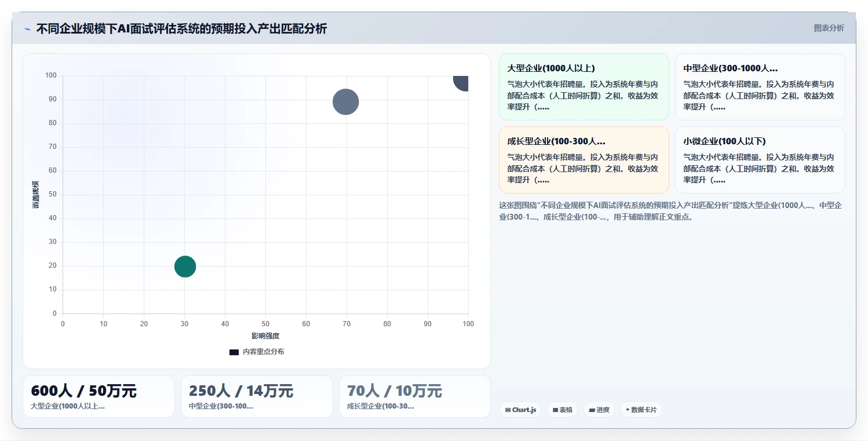868x441 pixels.
Task: Open the 小微企业(100人以下) card
Action: [760, 160]
